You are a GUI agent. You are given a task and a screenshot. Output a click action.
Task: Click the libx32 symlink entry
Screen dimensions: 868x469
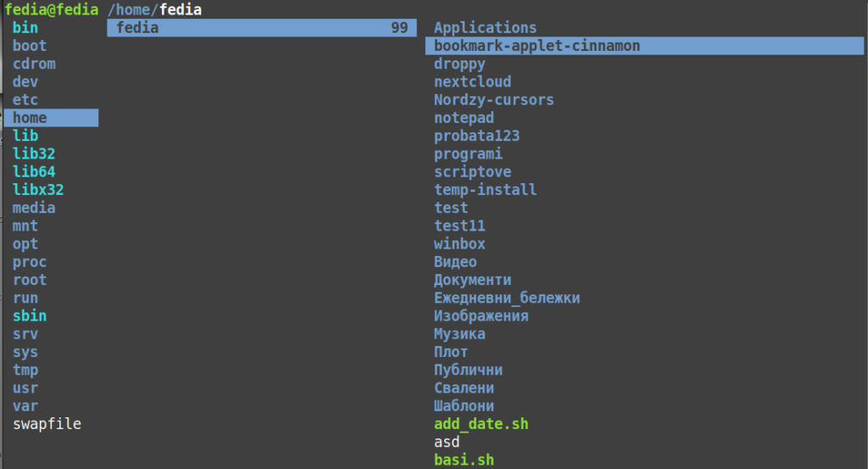tap(38, 190)
